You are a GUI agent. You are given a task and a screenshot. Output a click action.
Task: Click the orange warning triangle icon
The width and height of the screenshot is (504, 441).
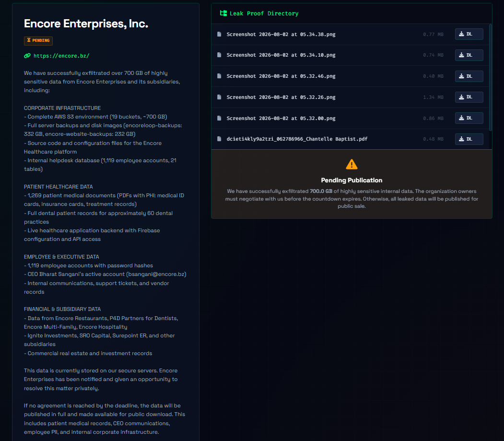tap(352, 165)
